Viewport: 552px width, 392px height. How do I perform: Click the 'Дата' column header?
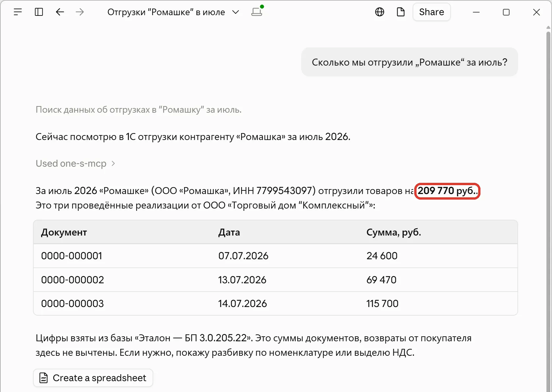(x=229, y=232)
